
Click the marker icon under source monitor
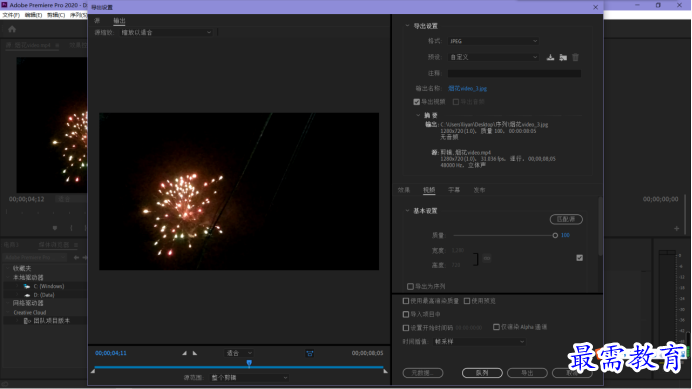tap(55, 228)
